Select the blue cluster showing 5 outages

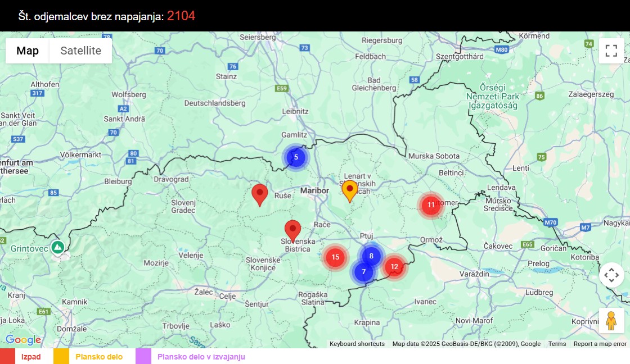click(x=295, y=157)
